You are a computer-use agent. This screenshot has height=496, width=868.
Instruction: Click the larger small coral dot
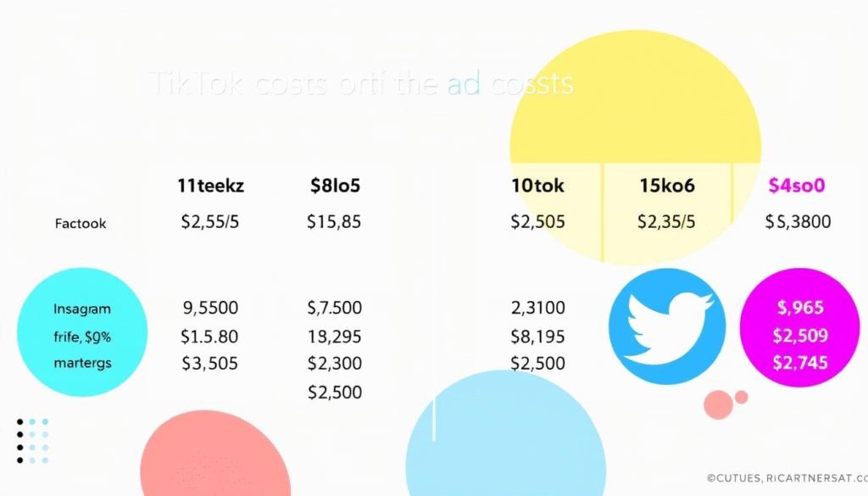(x=718, y=404)
